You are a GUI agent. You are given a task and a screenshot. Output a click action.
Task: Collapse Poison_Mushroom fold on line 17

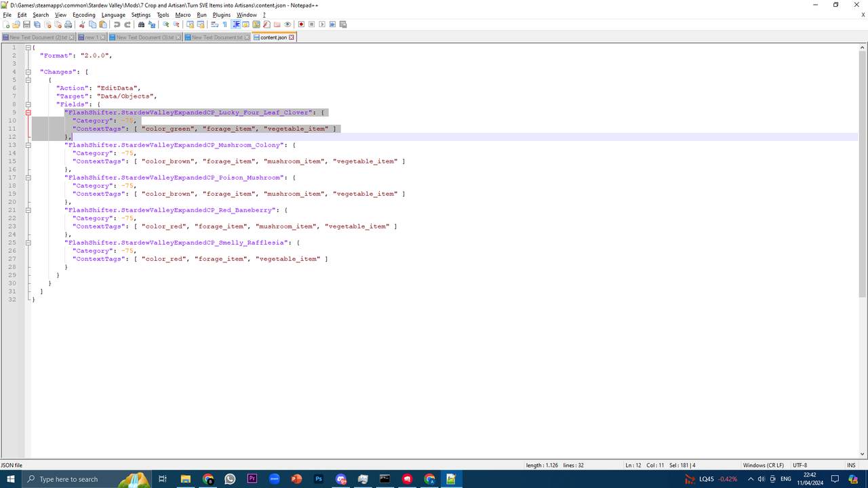(28, 178)
